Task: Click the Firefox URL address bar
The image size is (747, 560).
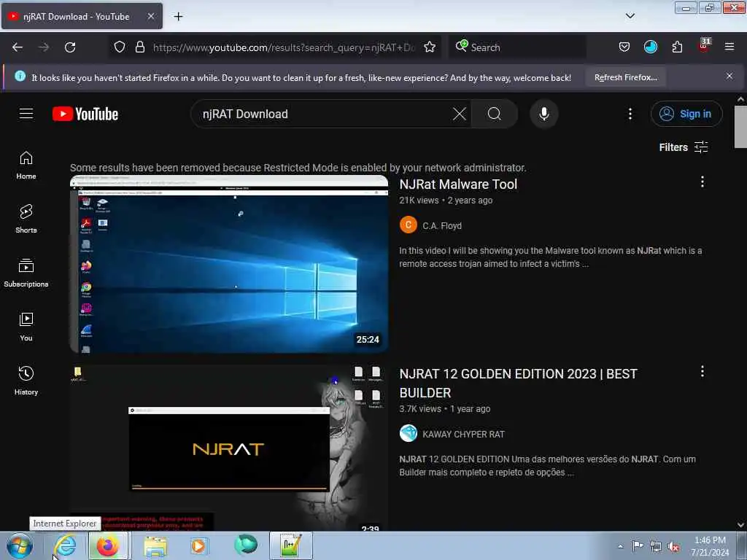Action: pos(284,47)
